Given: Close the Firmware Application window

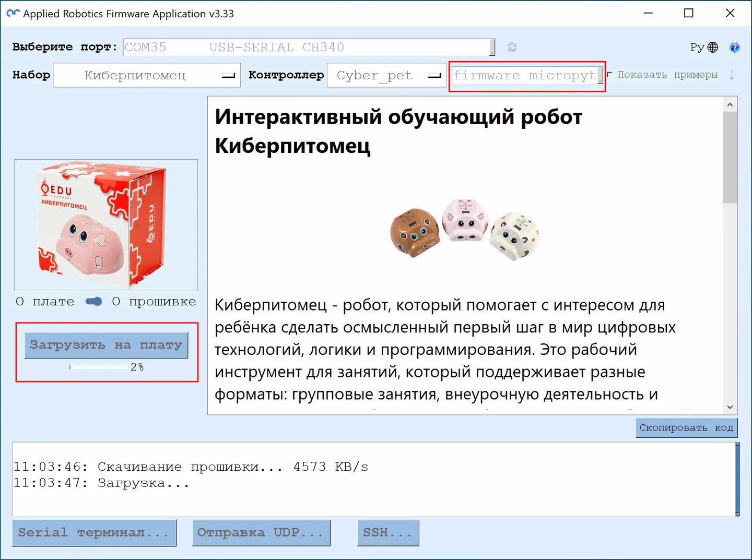Looking at the screenshot, I should 730,13.
